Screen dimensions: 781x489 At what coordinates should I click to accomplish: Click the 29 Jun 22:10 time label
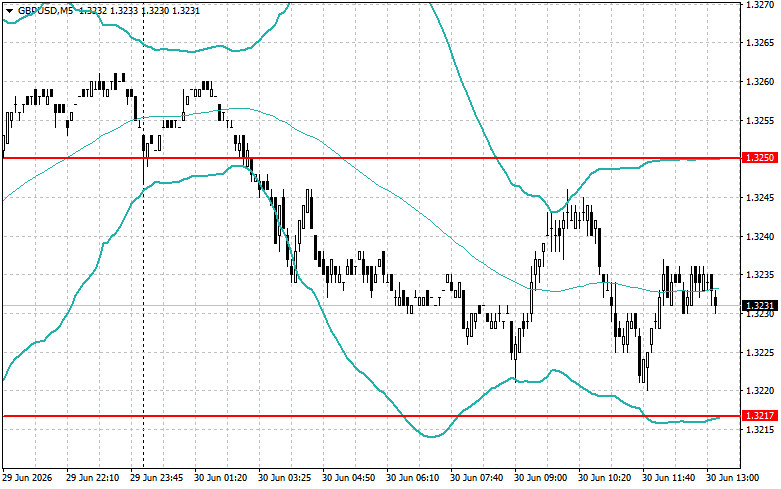coord(93,478)
